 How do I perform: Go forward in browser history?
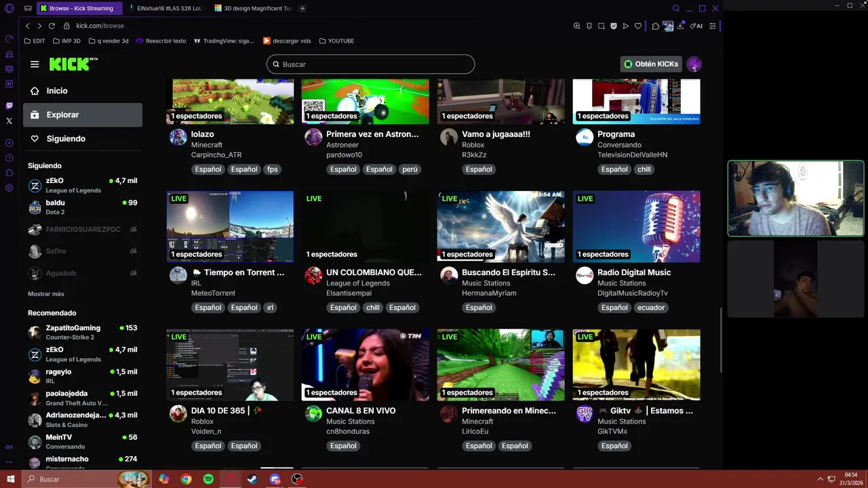[x=39, y=26]
